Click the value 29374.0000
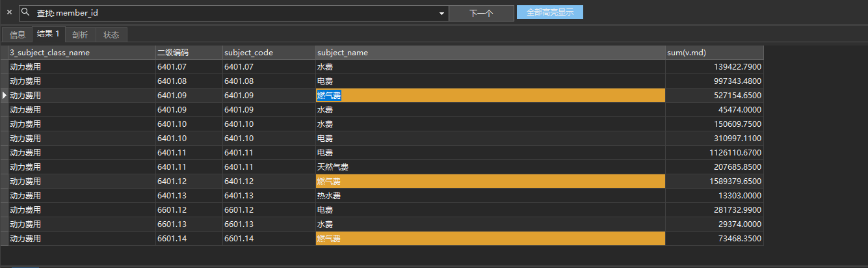 (x=740, y=224)
